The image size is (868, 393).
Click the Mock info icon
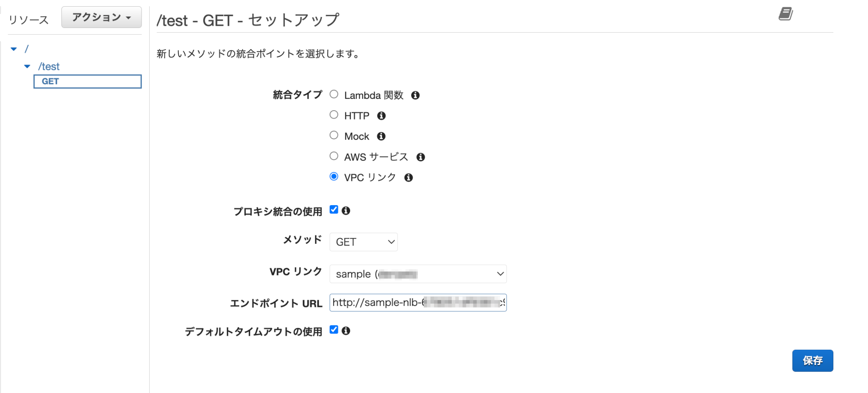click(381, 136)
